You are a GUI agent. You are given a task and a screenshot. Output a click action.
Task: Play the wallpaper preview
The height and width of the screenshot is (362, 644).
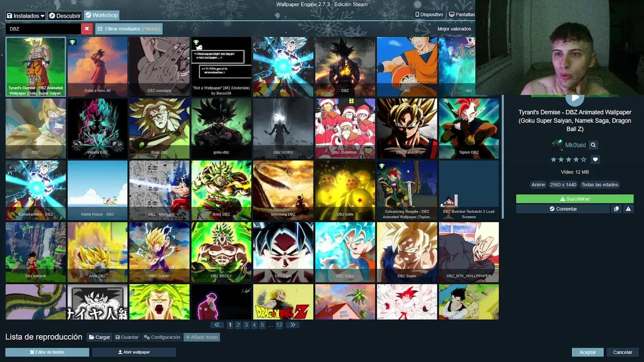(575, 99)
